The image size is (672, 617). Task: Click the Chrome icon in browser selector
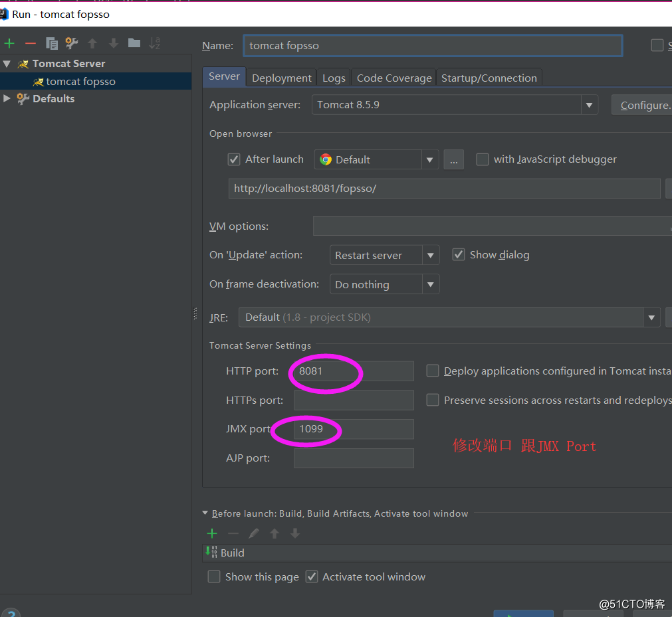tap(326, 159)
